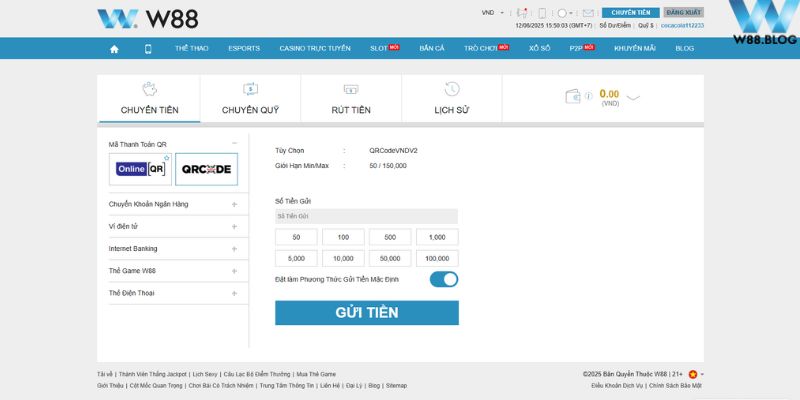
Task: Switch to the Rút Tiền tab
Action: click(351, 99)
